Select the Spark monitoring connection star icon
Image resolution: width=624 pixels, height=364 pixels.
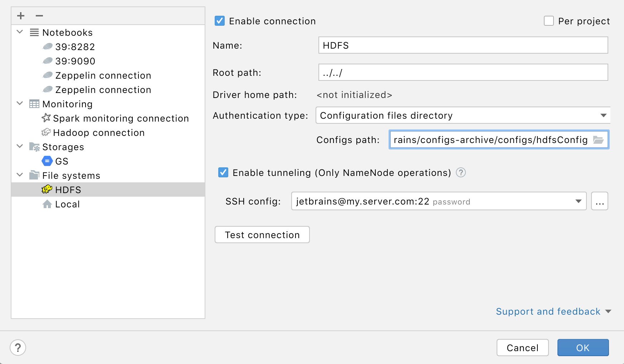[46, 117]
